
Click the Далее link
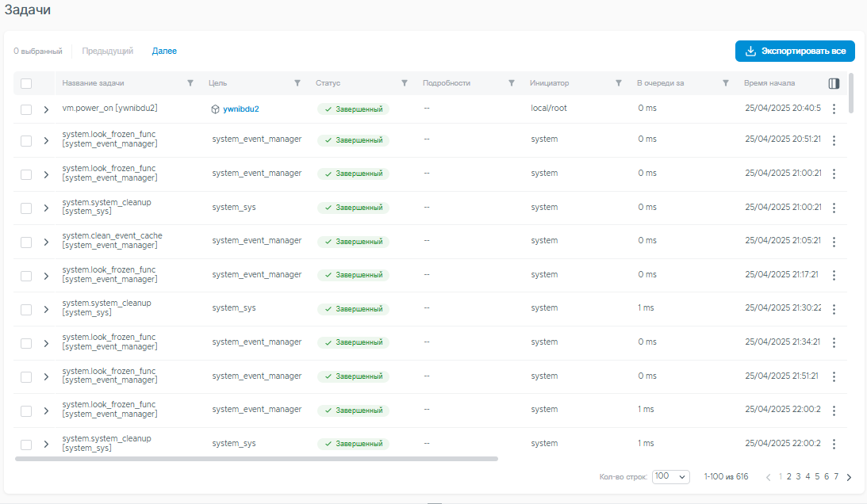(164, 51)
